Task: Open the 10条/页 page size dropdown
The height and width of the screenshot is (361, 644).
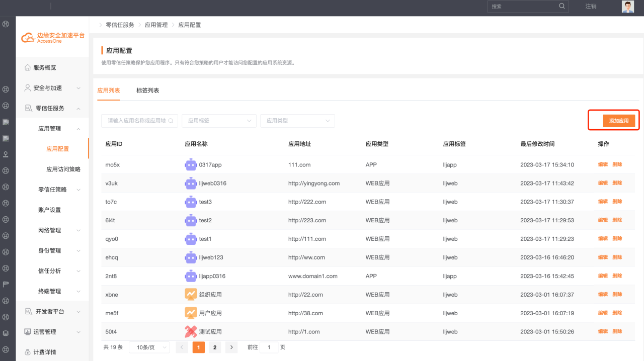Action: 149,347
